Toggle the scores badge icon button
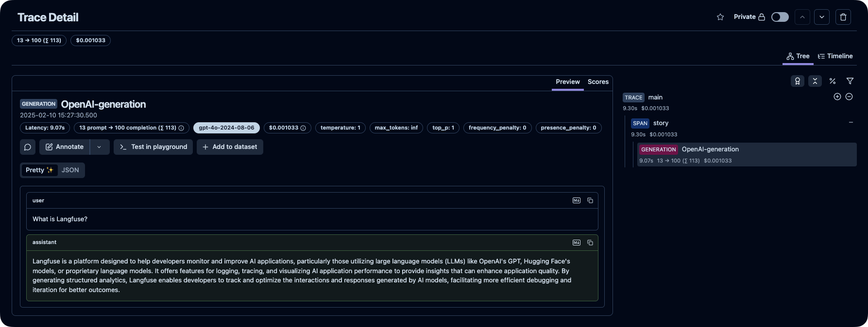868x327 pixels. point(797,81)
